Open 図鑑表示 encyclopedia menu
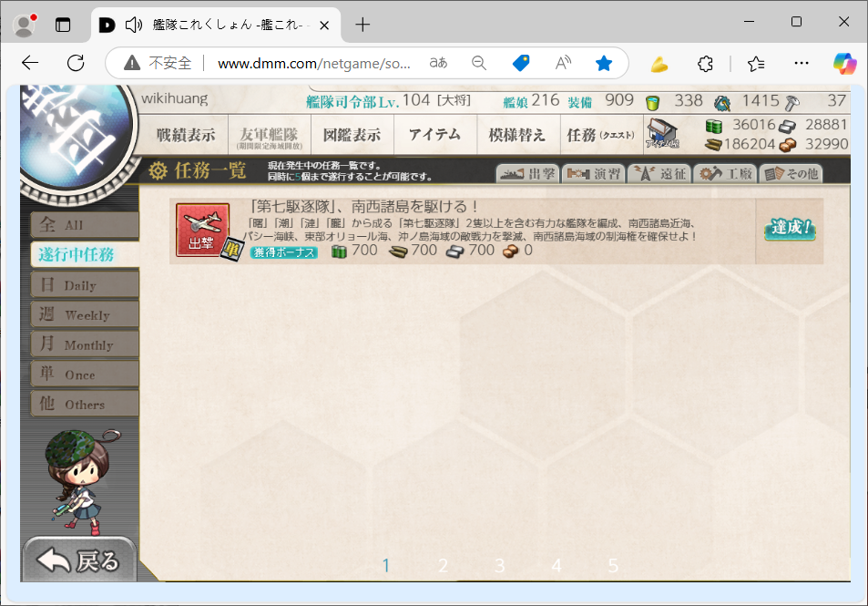 click(352, 135)
